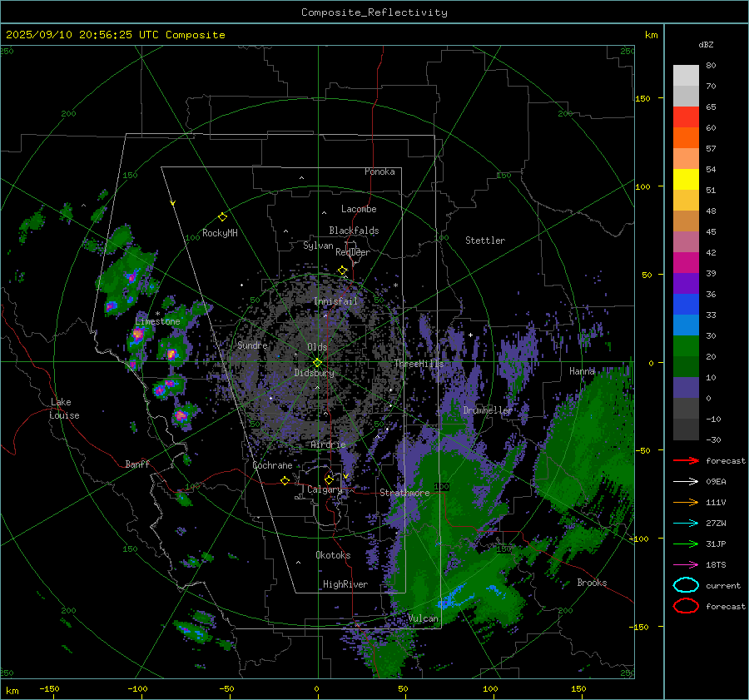This screenshot has height=700, width=749.
Task: Select the orange 111V arrow legend icon
Action: pos(686,502)
